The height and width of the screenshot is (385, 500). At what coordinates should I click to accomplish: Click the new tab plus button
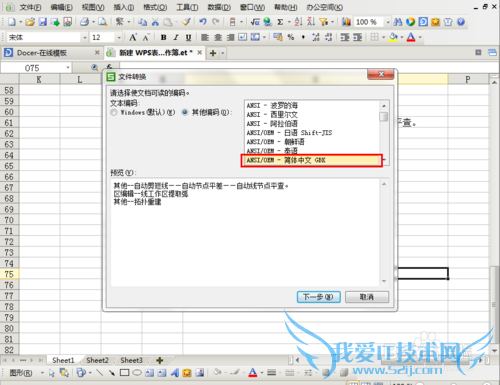tap(213, 53)
